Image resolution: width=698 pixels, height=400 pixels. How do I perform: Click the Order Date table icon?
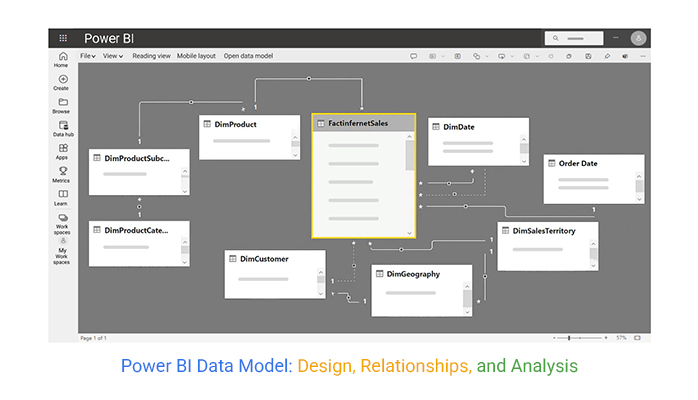pyautogui.click(x=552, y=163)
